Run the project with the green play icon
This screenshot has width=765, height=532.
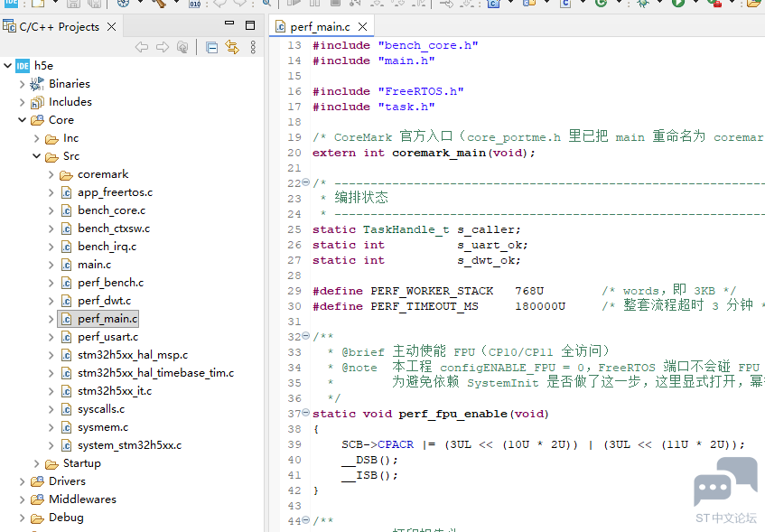[678, 3]
